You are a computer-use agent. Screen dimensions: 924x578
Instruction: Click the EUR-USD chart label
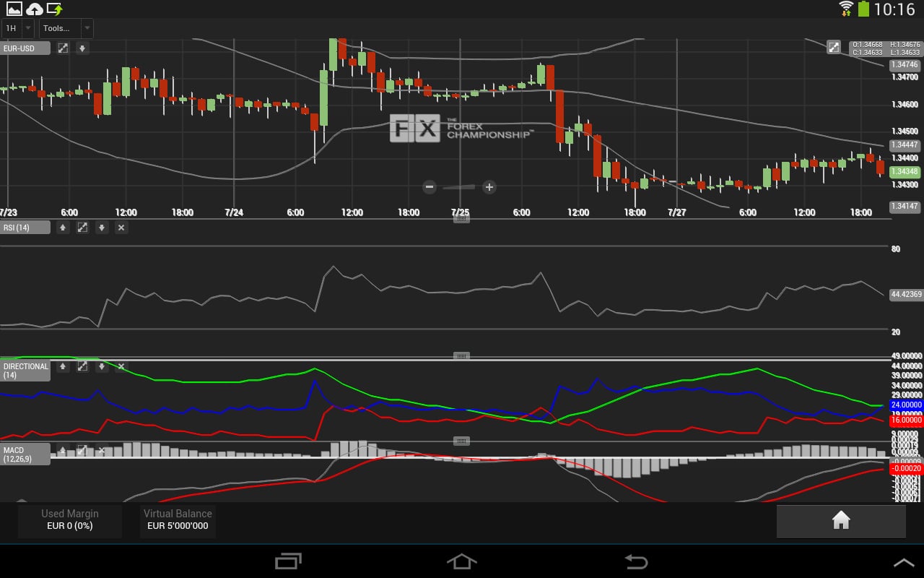pyautogui.click(x=25, y=48)
